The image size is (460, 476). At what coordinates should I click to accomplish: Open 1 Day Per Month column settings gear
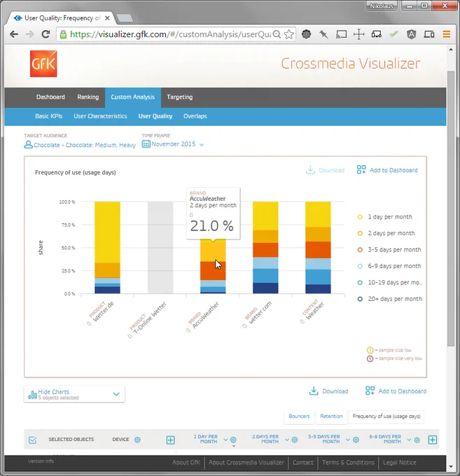pyautogui.click(x=233, y=440)
